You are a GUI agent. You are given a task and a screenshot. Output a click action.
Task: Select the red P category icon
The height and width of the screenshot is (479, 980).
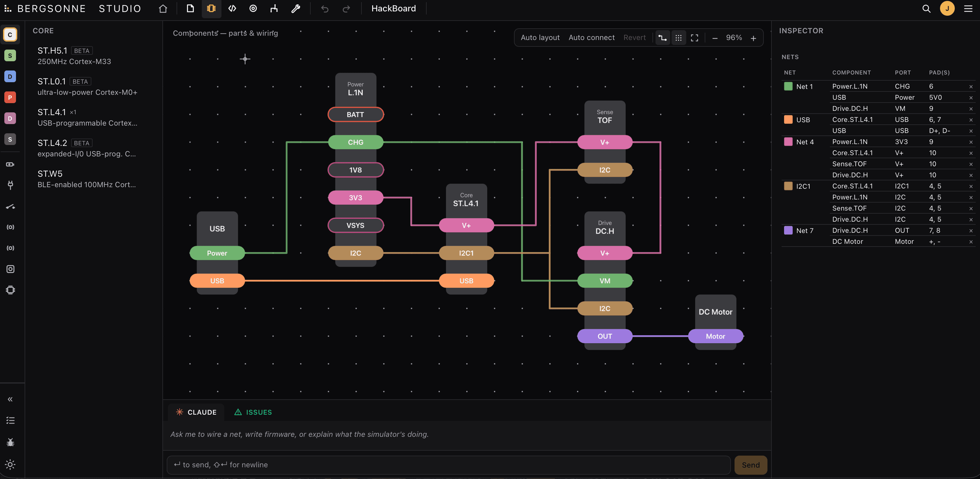[10, 98]
